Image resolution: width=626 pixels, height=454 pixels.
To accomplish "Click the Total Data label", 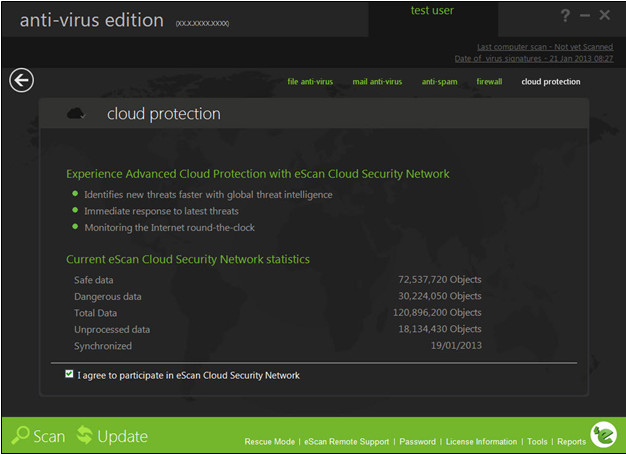I will coord(95,313).
